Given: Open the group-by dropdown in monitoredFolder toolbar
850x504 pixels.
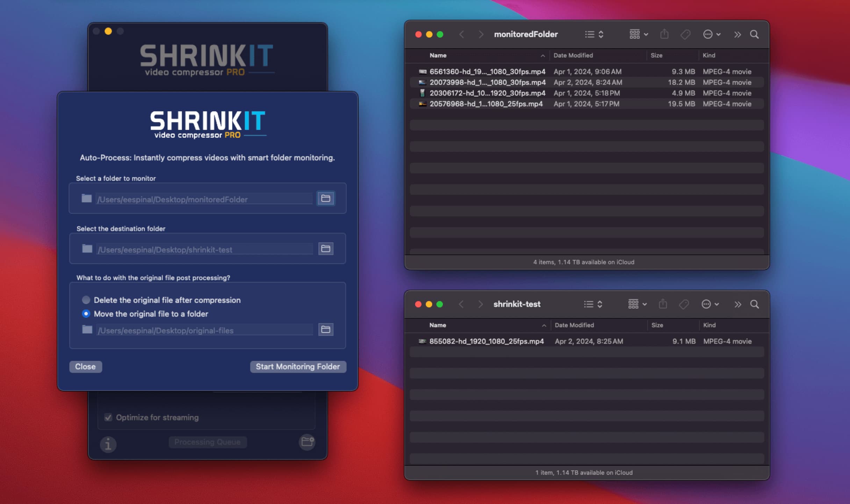Looking at the screenshot, I should click(x=637, y=34).
